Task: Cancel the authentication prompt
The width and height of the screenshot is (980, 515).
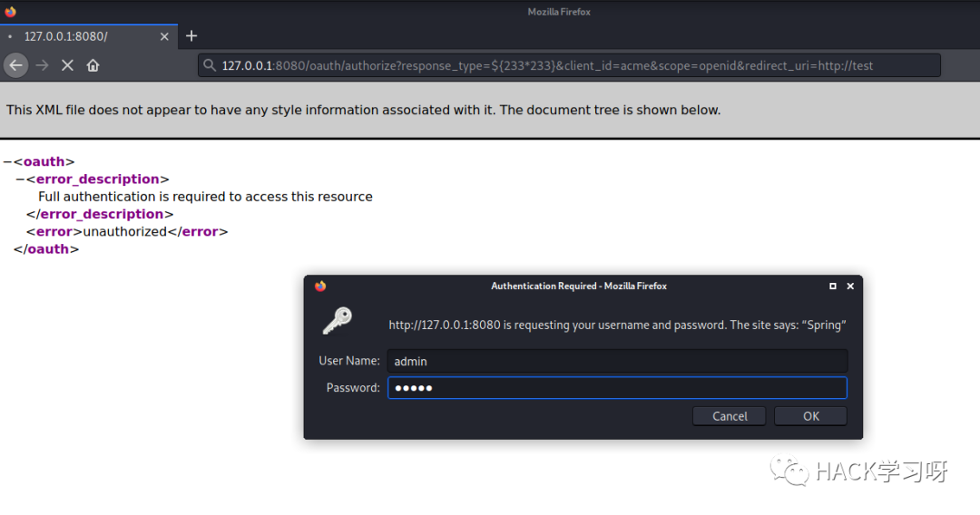Action: pos(730,416)
